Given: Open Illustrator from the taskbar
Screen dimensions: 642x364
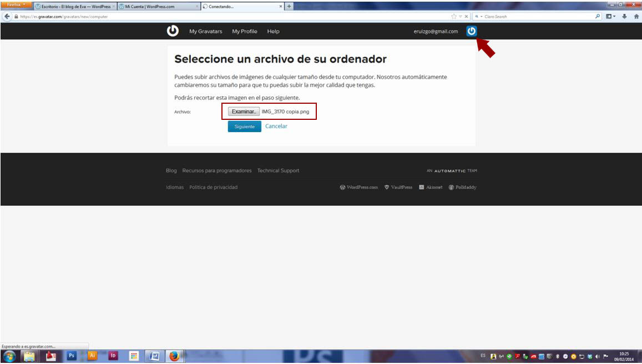Looking at the screenshot, I should [93, 356].
